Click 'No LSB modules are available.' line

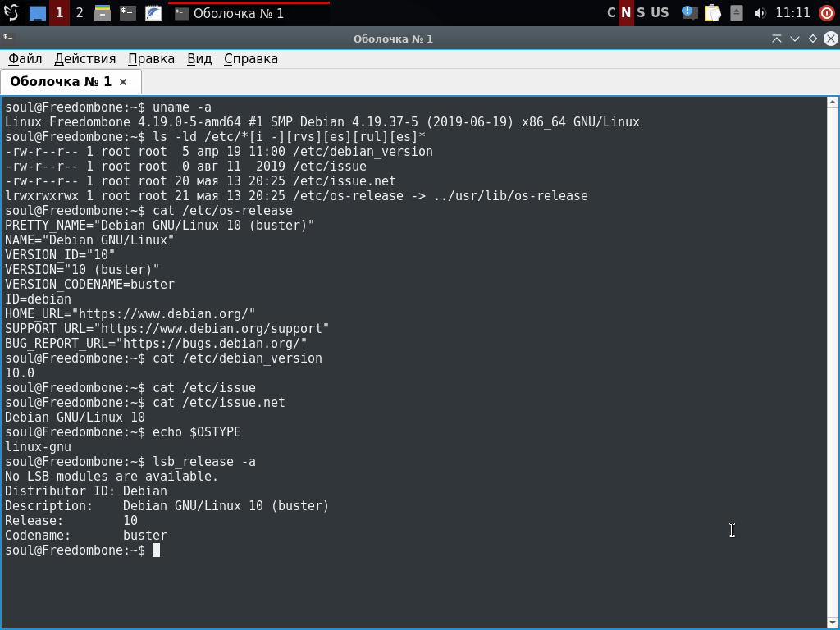pos(112,477)
